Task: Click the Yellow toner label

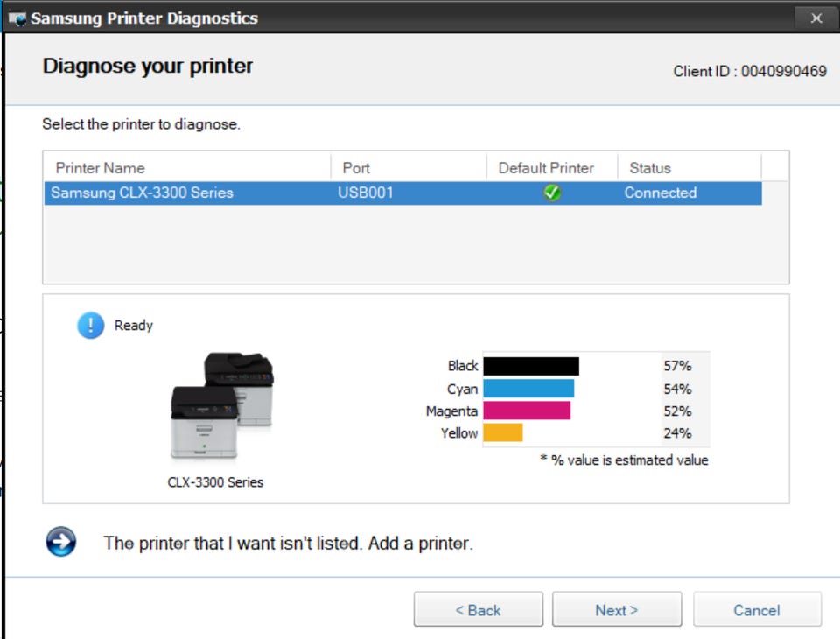Action: point(459,433)
